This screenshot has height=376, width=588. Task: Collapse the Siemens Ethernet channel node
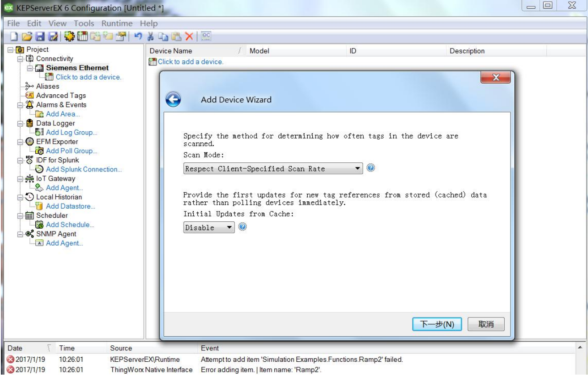click(29, 68)
